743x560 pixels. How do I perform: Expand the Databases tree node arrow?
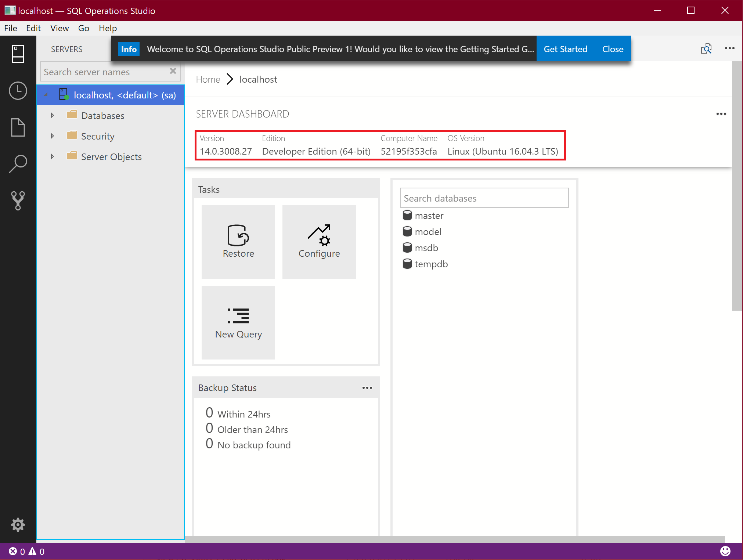coord(53,115)
